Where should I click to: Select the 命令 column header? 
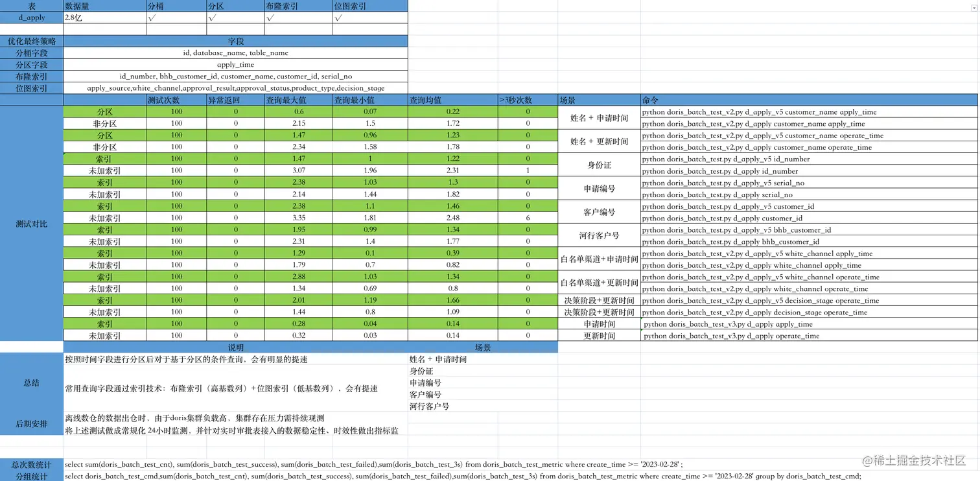(810, 100)
